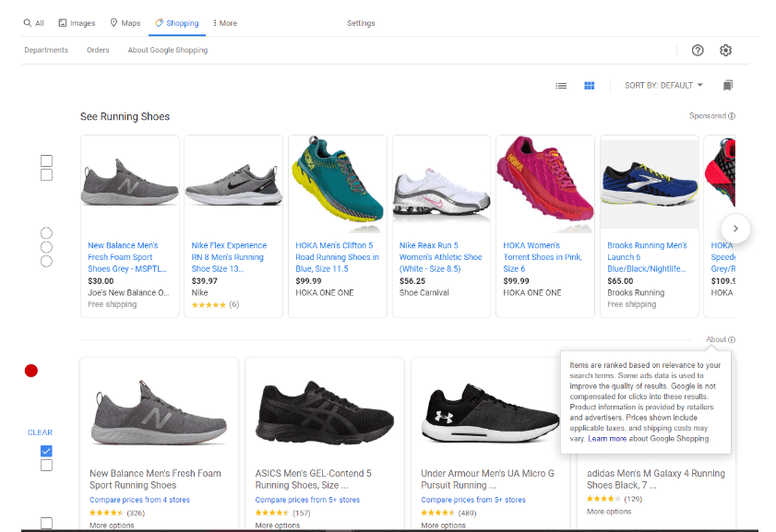Viewport: 776px width, 532px height.
Task: Show next sponsored shoes with carousel arrow
Action: (x=735, y=228)
